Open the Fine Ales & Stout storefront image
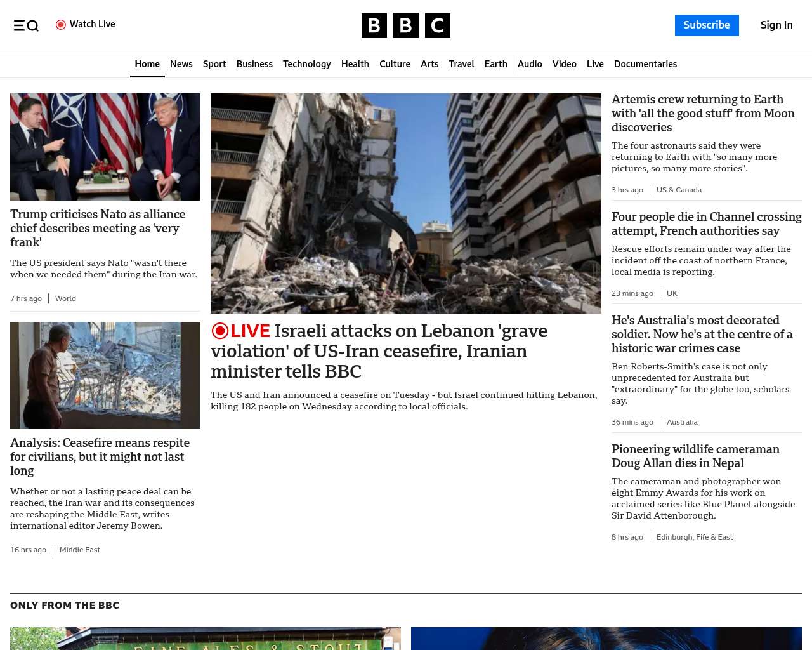Viewport: 812px width, 650px height. (x=206, y=639)
